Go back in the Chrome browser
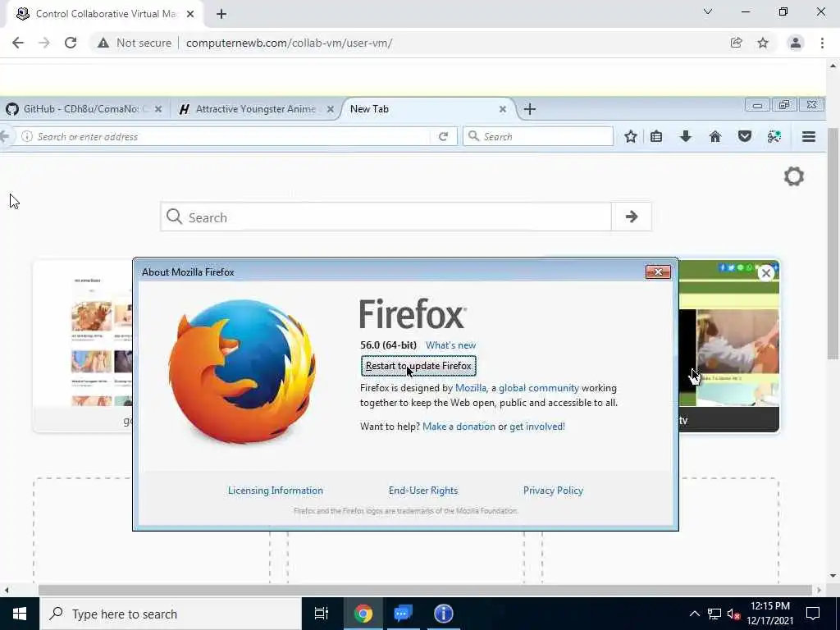 18,43
